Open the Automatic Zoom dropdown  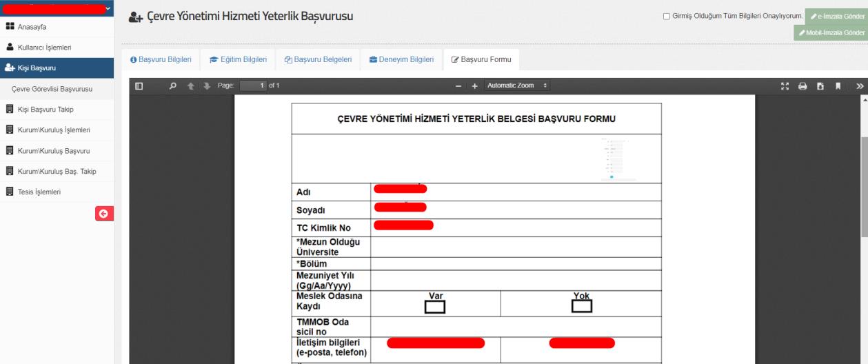(518, 85)
